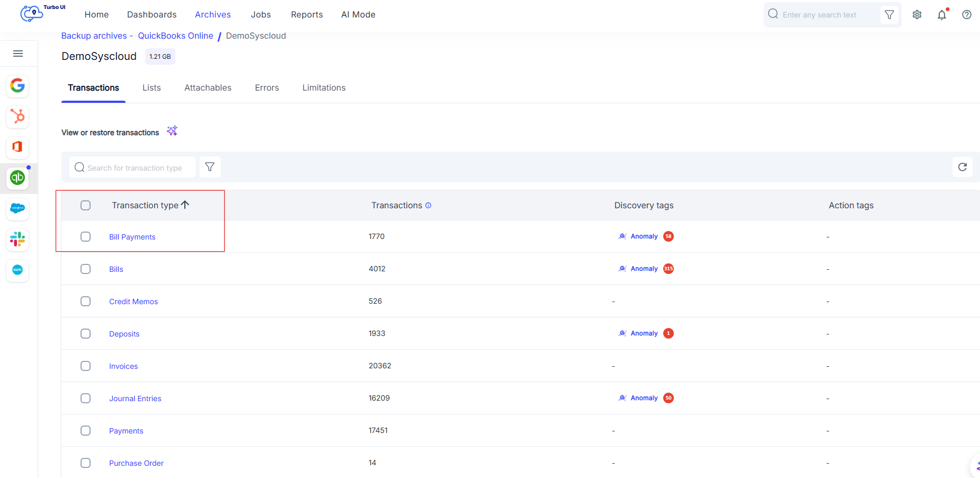
Task: Open Payments transaction link
Action: [x=126, y=431]
